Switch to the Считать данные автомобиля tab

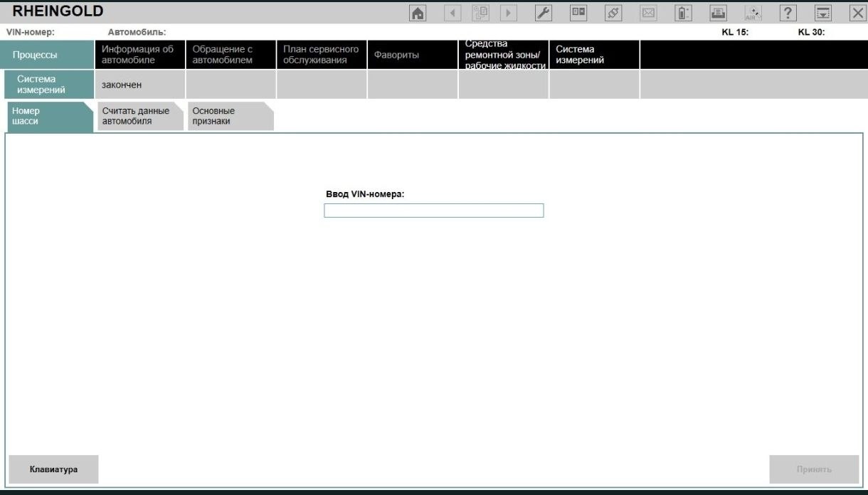click(x=138, y=116)
